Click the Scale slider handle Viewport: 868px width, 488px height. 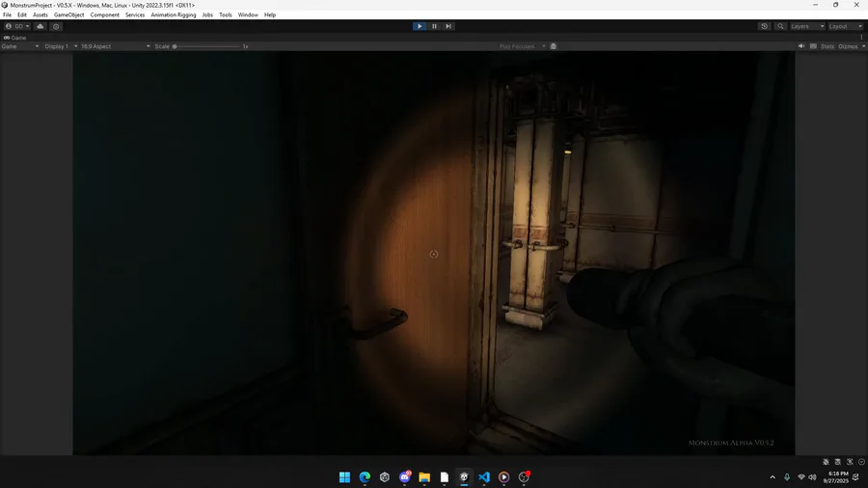(x=175, y=46)
